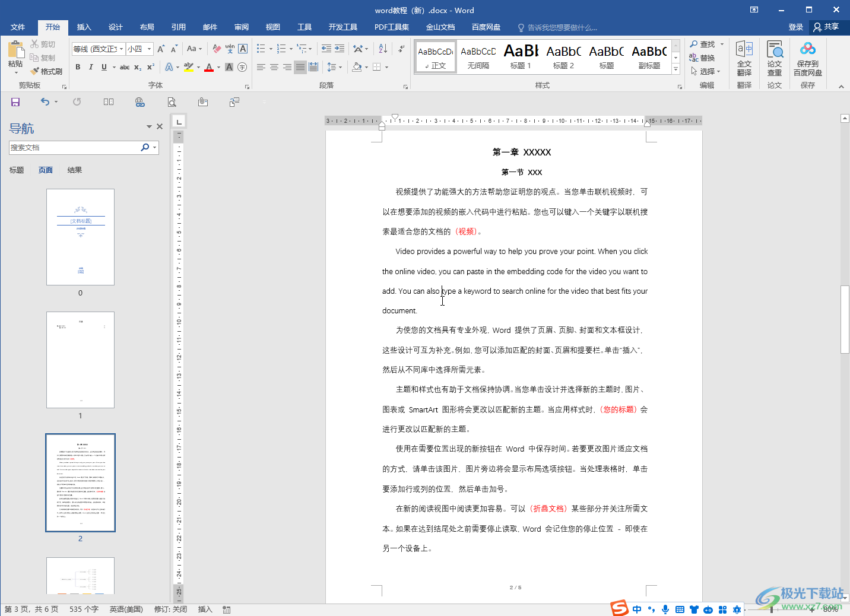Apply the Heading 1 (标题 1) style
Viewport: 850px width, 616px height.
(521, 57)
